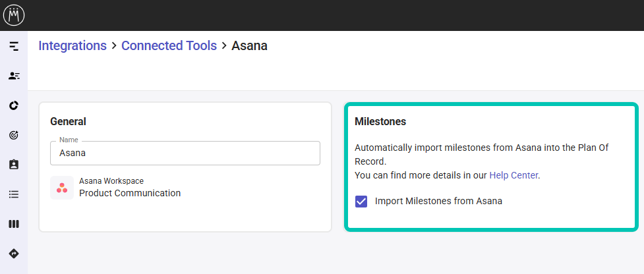Open the bulleted list sidebar icon

tap(14, 194)
